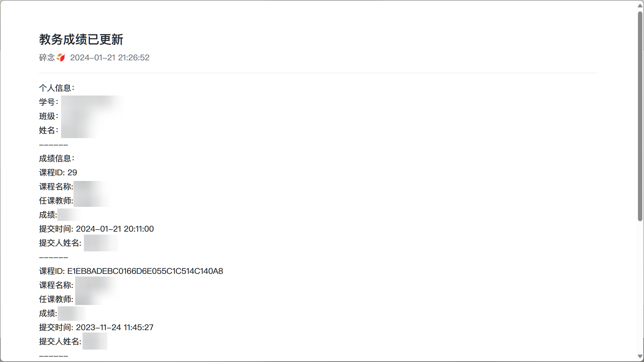Click the submit time 2023-11-24 11:45:27
The width and height of the screenshot is (644, 362).
tap(115, 327)
